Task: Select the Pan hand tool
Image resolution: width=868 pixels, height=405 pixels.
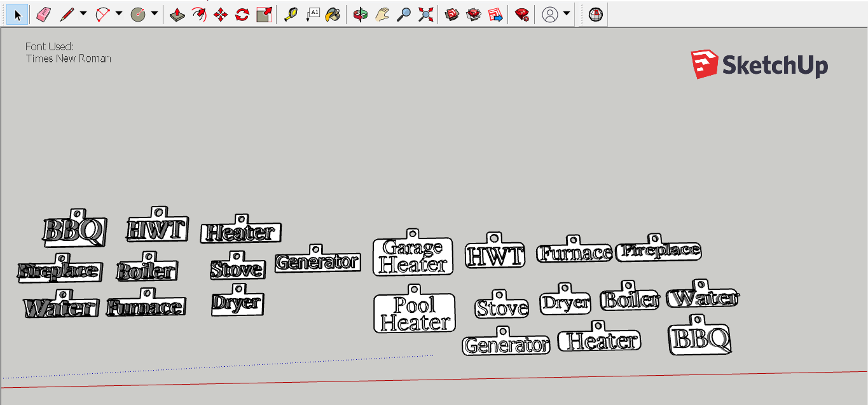Action: point(382,14)
